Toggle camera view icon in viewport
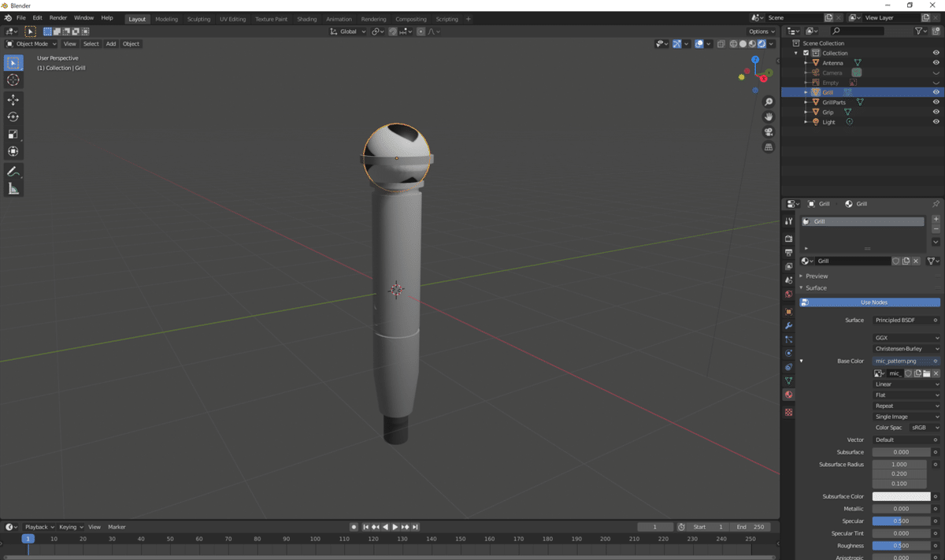The height and width of the screenshot is (560, 945). point(769,132)
